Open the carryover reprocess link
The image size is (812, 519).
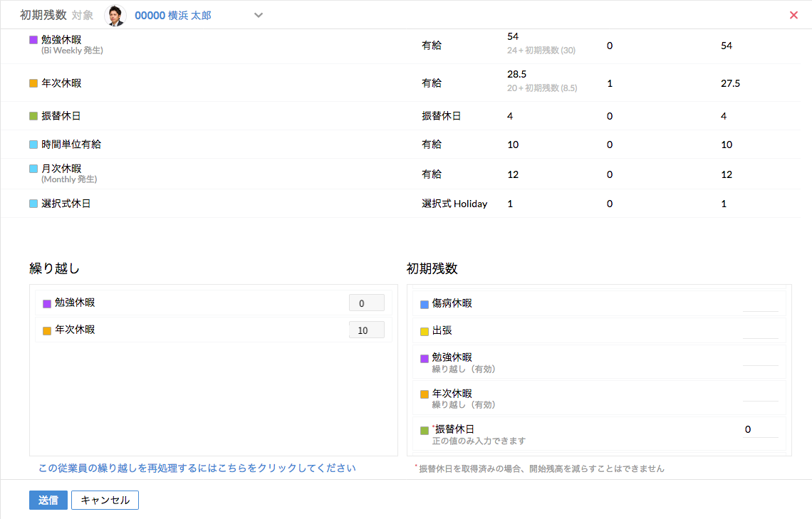(197, 468)
